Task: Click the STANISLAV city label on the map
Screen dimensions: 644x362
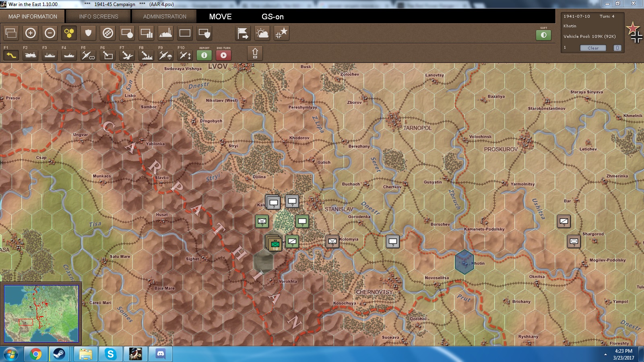Action: (339, 209)
